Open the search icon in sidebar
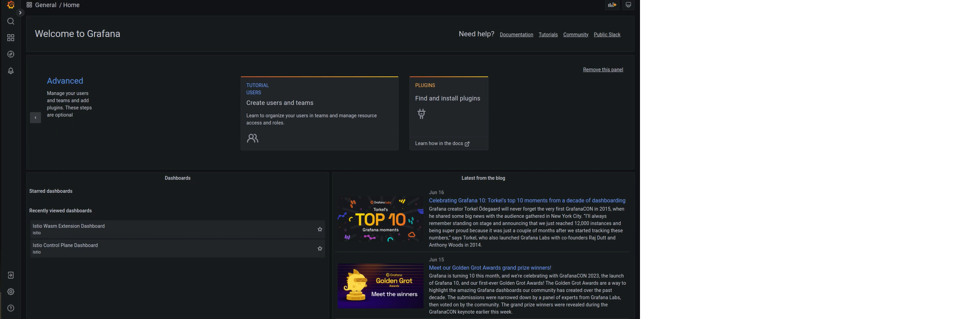 (11, 21)
